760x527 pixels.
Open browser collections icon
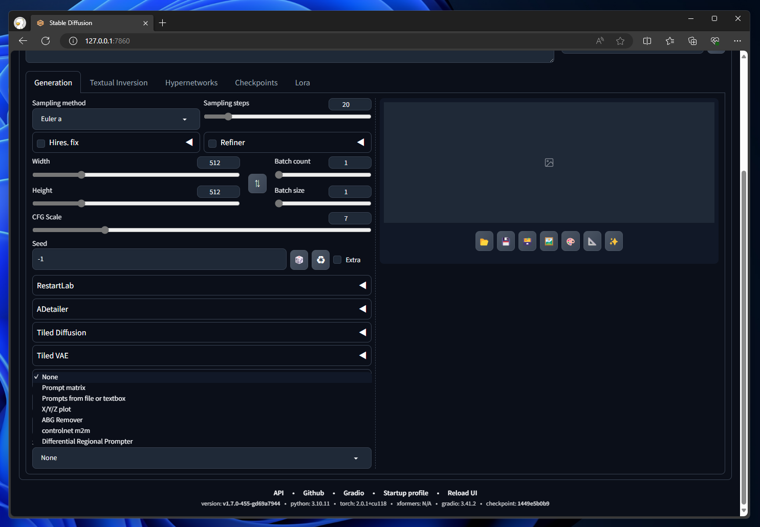(x=692, y=41)
